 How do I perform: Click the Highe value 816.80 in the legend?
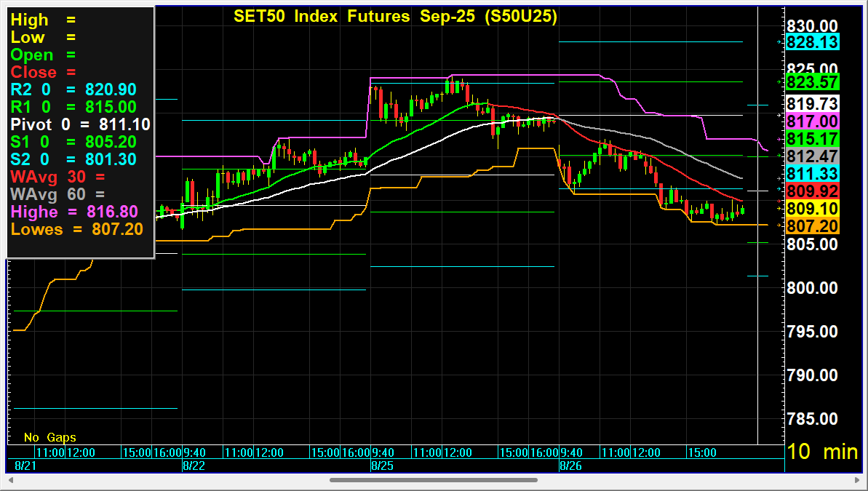(112, 212)
